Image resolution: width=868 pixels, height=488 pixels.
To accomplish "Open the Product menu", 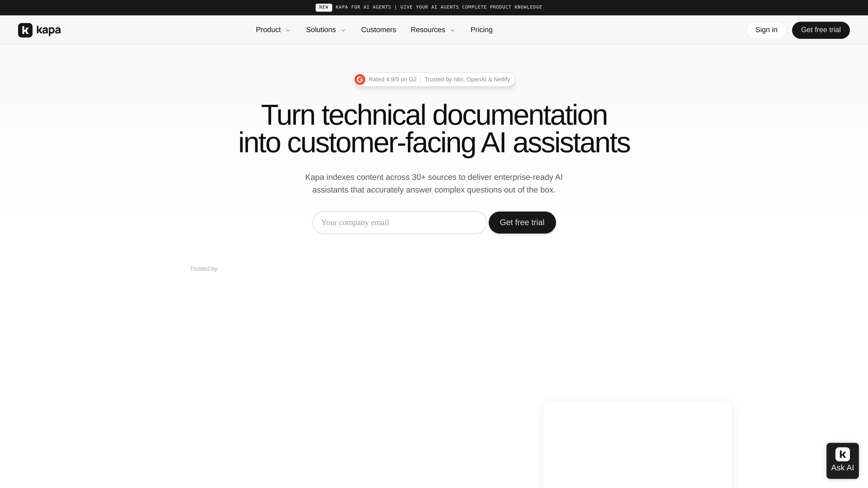I will click(x=268, y=30).
